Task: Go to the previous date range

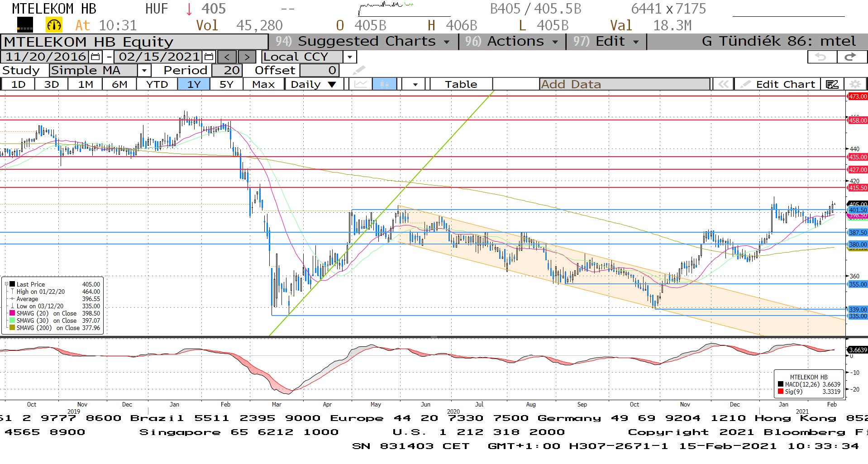Action: pyautogui.click(x=227, y=57)
